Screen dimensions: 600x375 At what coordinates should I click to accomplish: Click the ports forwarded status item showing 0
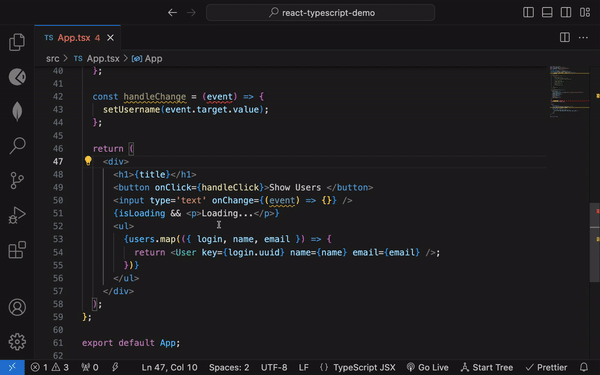click(x=90, y=368)
